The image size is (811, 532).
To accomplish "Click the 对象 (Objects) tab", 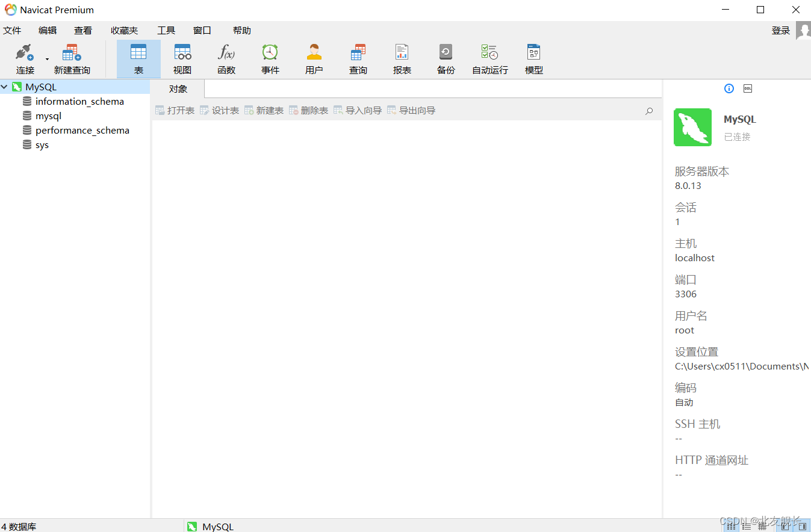I will coord(178,89).
